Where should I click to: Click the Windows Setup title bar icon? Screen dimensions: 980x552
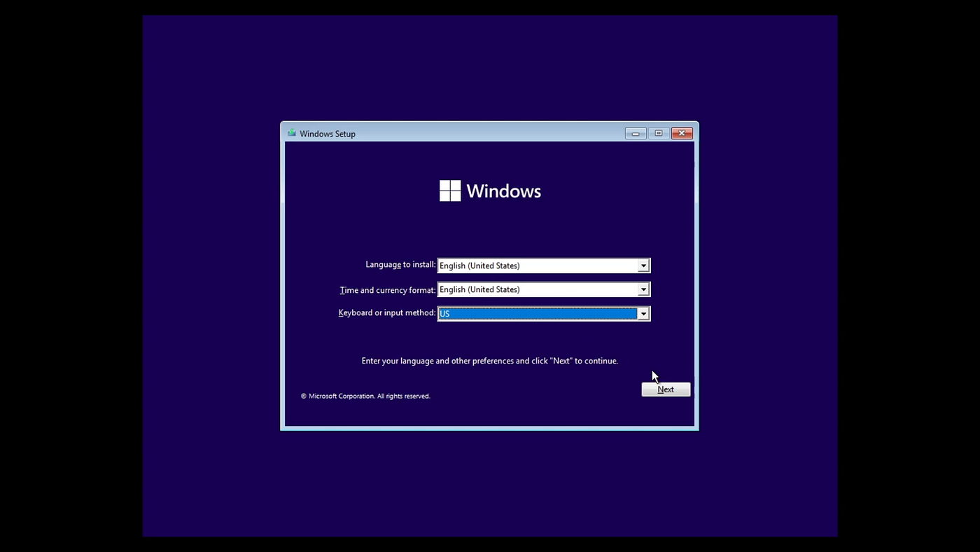pos(291,133)
